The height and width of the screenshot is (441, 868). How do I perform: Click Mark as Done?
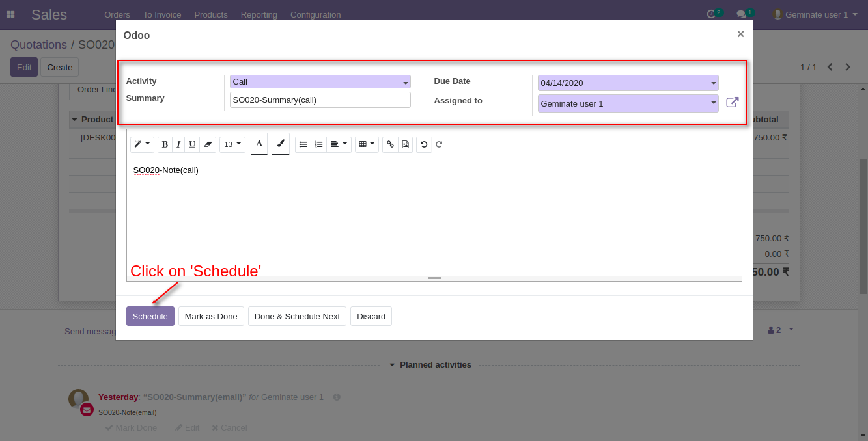tap(211, 316)
